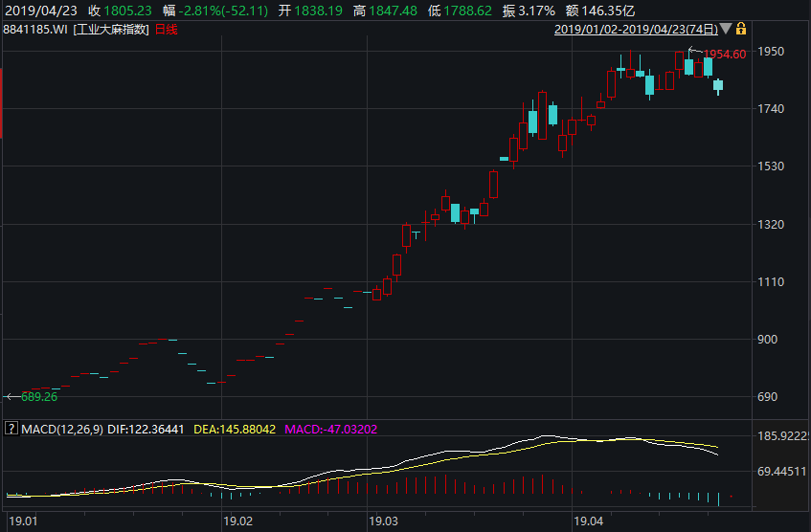Image resolution: width=811 pixels, height=532 pixels.
Task: Click the lock icon beside the date range
Action: [740, 30]
